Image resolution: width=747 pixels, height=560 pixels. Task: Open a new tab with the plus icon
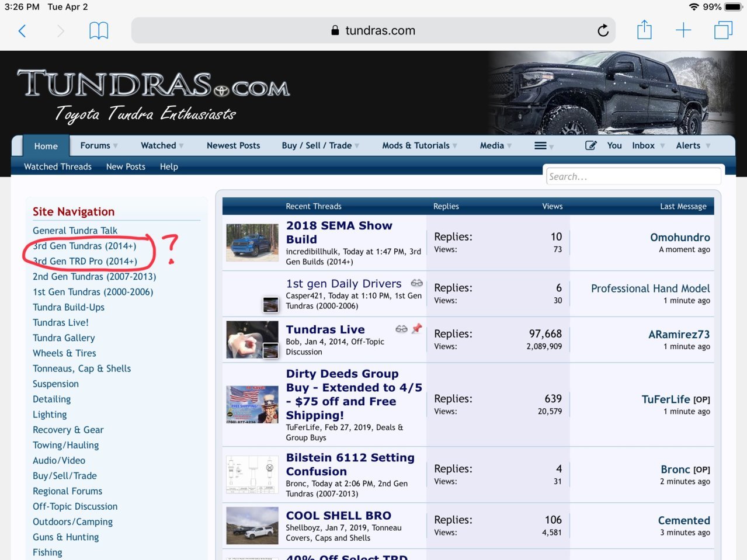click(x=683, y=30)
